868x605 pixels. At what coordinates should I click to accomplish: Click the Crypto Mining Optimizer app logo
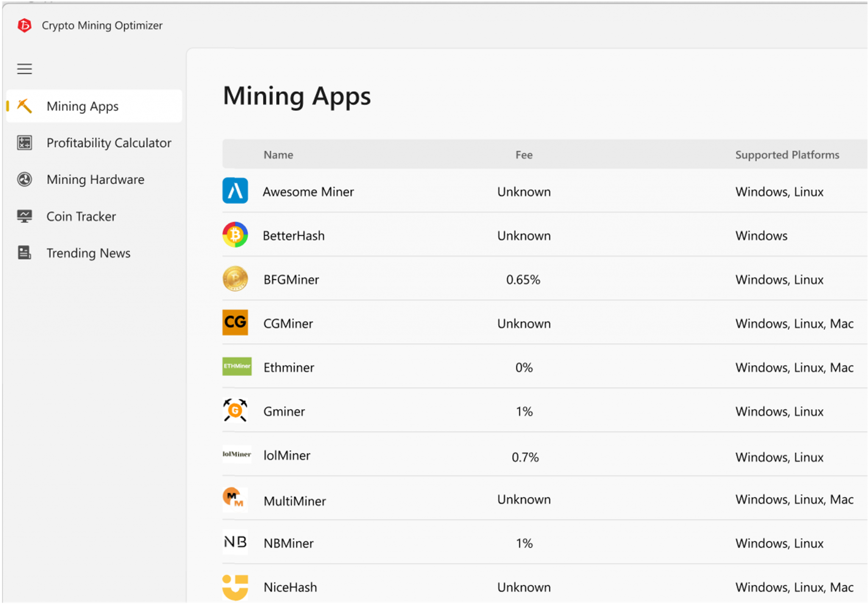coord(25,25)
